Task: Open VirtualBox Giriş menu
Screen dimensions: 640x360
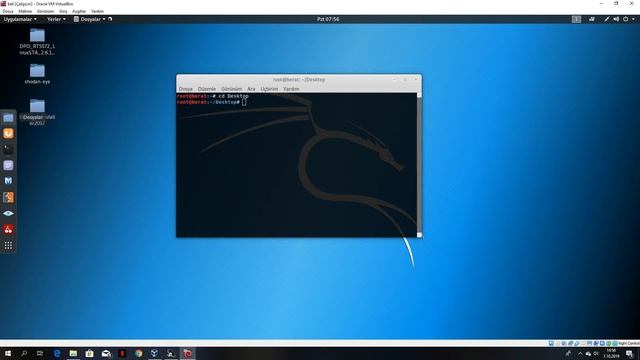Action: click(x=63, y=11)
